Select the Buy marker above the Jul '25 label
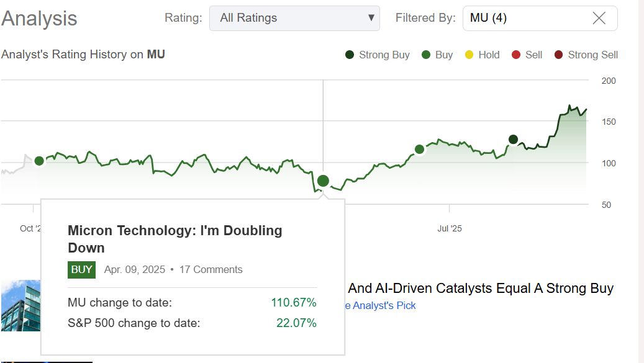The width and height of the screenshot is (644, 363). 419,149
